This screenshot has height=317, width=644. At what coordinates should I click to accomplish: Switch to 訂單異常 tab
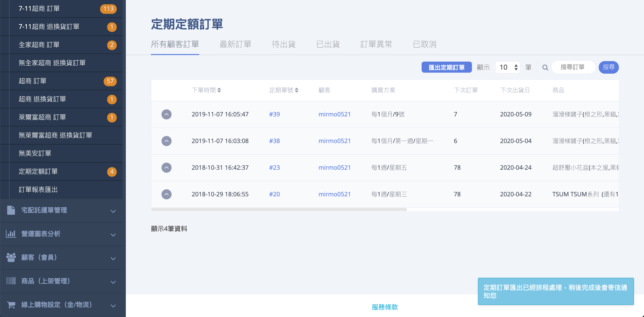click(x=376, y=44)
